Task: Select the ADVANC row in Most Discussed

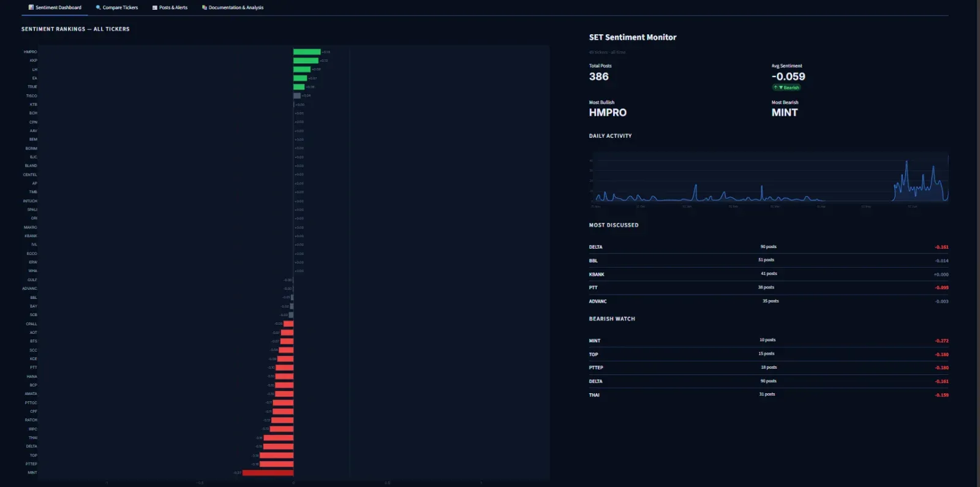Action: click(x=769, y=301)
